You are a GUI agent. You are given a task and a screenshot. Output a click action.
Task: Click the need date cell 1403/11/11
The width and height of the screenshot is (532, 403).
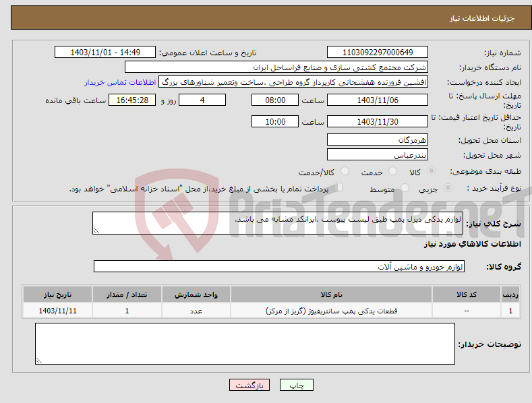click(58, 311)
